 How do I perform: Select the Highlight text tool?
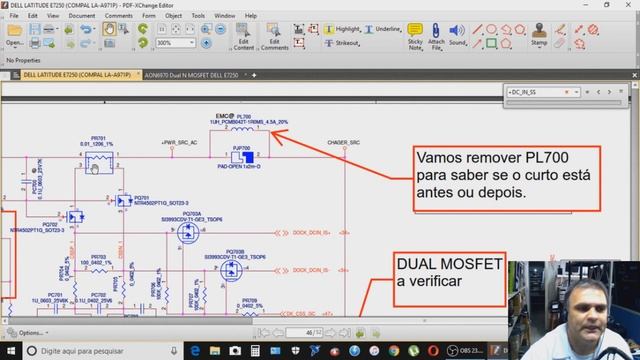click(x=342, y=29)
